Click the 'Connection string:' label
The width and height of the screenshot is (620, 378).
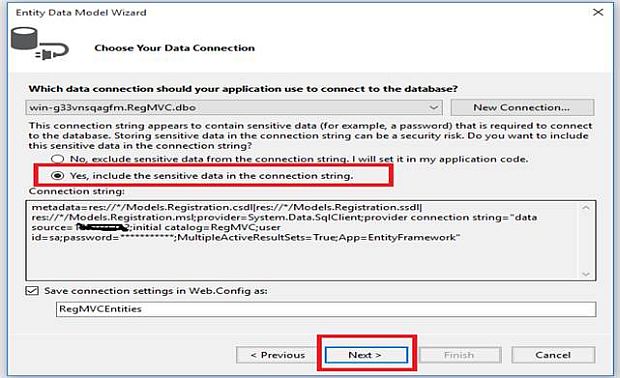tap(77, 191)
